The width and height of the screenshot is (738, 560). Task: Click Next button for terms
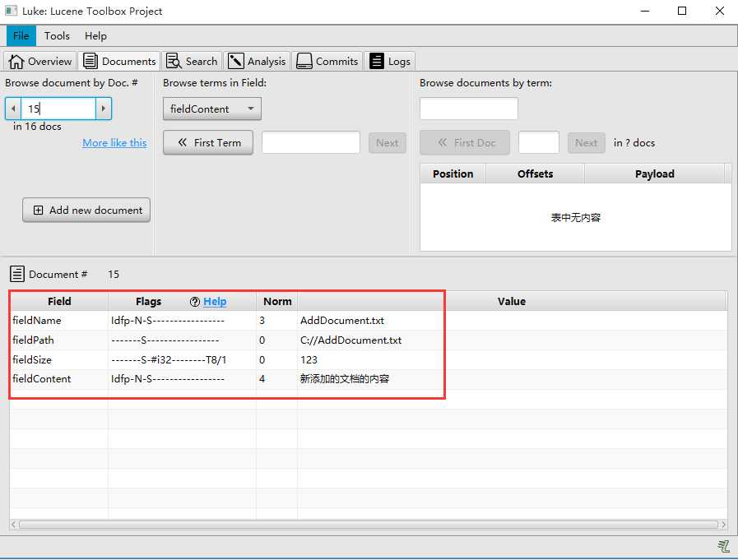coord(388,142)
